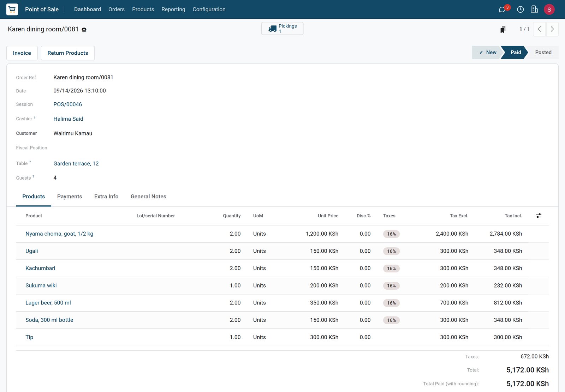Click the gear actions icon beside order title
The image size is (565, 392).
(84, 30)
